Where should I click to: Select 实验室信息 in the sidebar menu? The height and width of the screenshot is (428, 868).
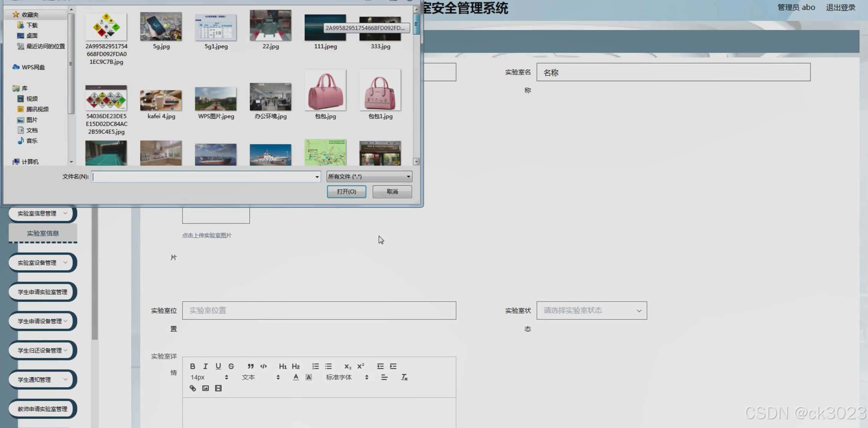point(43,233)
